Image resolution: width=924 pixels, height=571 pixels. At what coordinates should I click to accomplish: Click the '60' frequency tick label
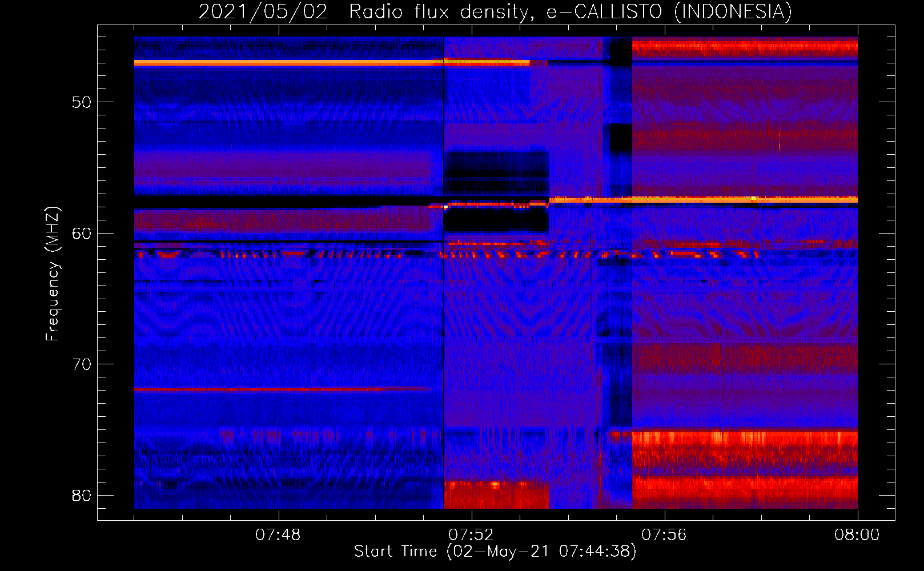[82, 234]
